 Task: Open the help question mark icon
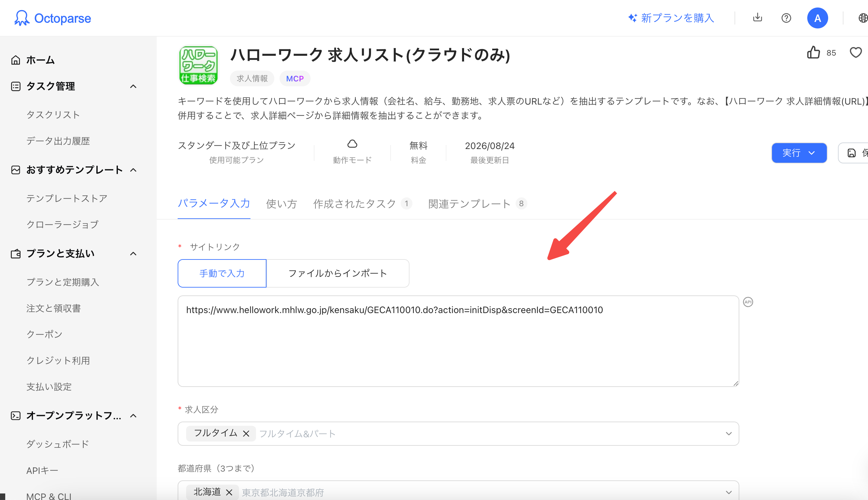coord(786,18)
